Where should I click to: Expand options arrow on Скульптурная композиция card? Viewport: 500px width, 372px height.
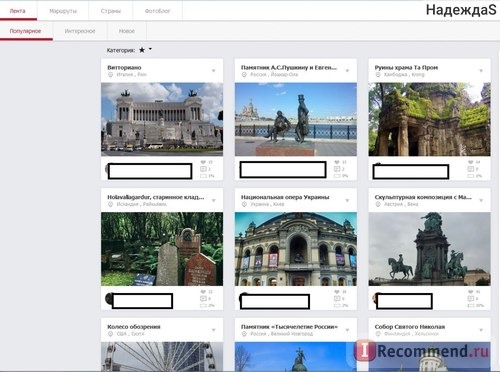(481, 200)
